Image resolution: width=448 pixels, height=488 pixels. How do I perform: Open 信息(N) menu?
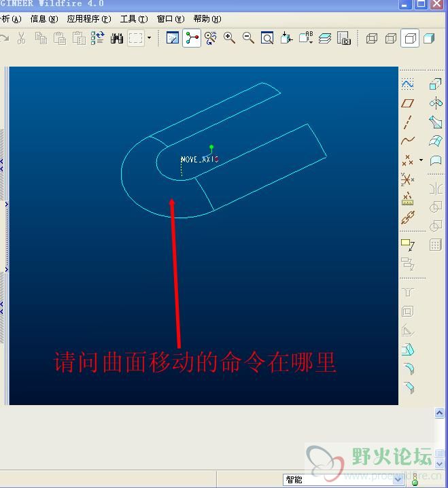(44, 19)
